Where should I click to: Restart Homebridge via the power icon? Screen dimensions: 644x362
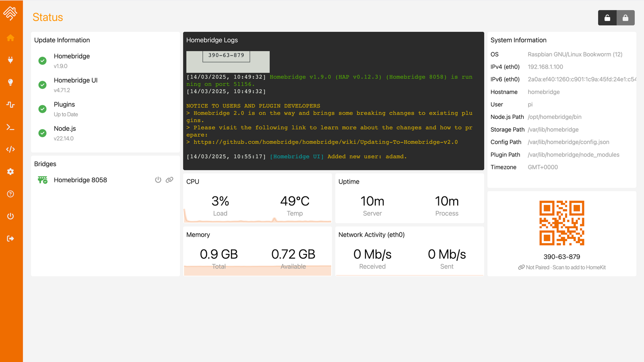point(12,216)
